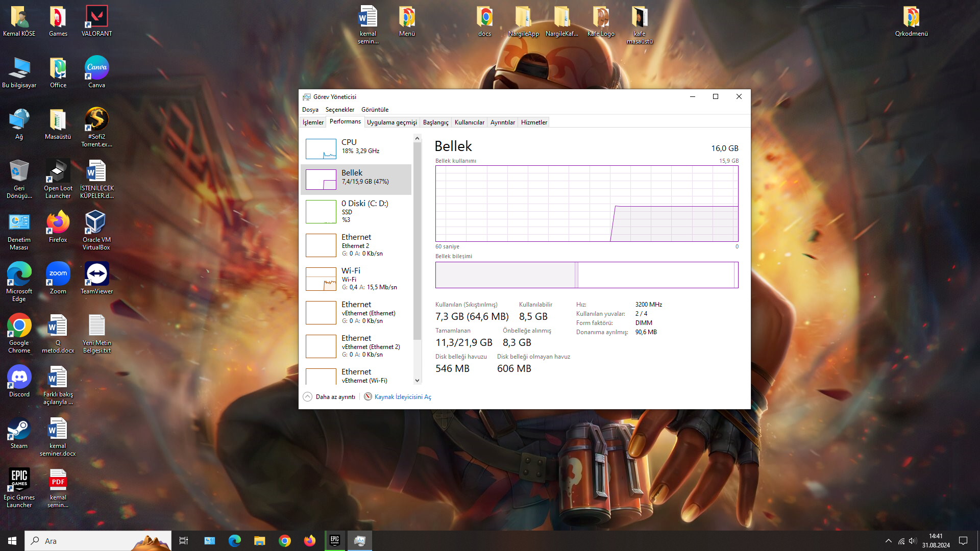980x551 pixels.
Task: Open the Seçenekler menu
Action: 339,110
